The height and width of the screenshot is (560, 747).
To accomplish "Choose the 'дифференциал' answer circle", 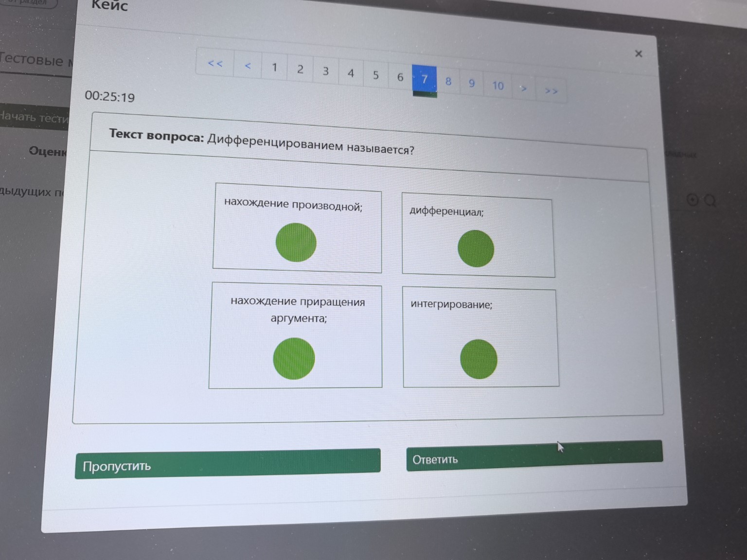I will pyautogui.click(x=476, y=248).
